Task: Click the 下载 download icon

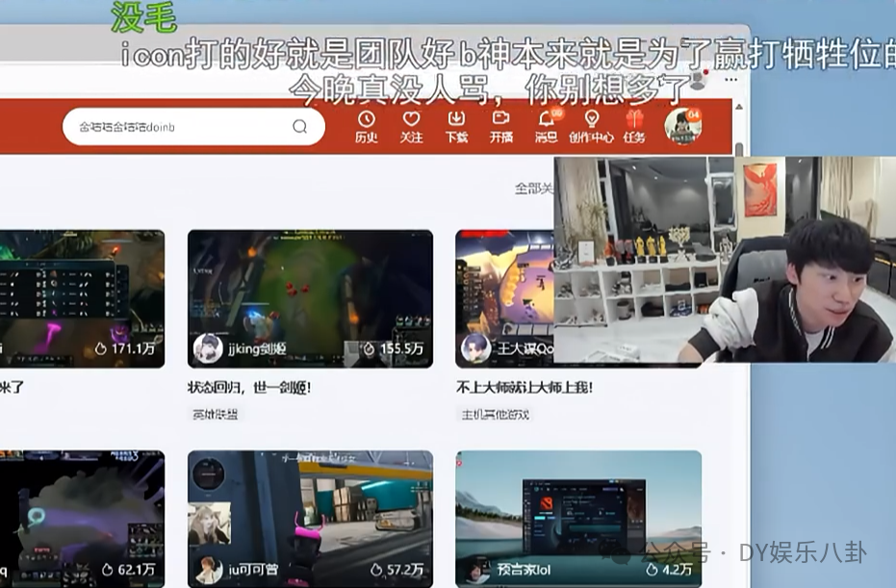Action: pyautogui.click(x=456, y=126)
